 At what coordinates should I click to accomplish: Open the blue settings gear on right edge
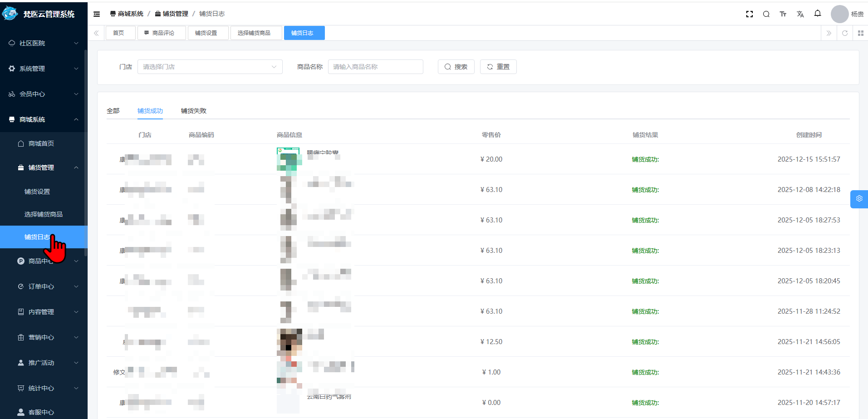pos(859,199)
